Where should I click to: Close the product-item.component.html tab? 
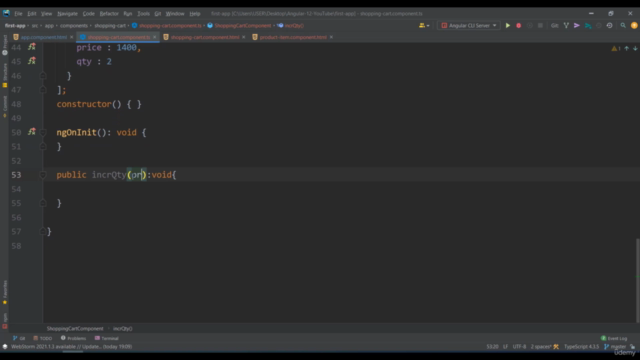[331, 37]
